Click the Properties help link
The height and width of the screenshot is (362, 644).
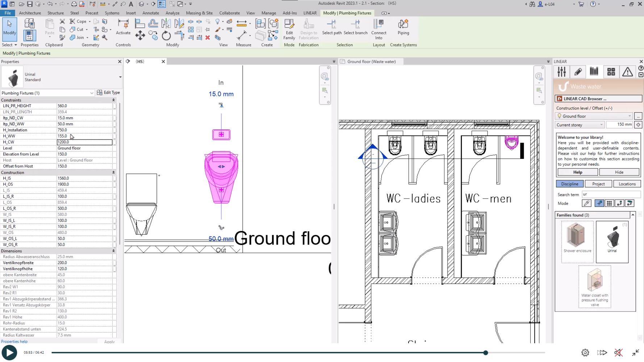pyautogui.click(x=14, y=341)
